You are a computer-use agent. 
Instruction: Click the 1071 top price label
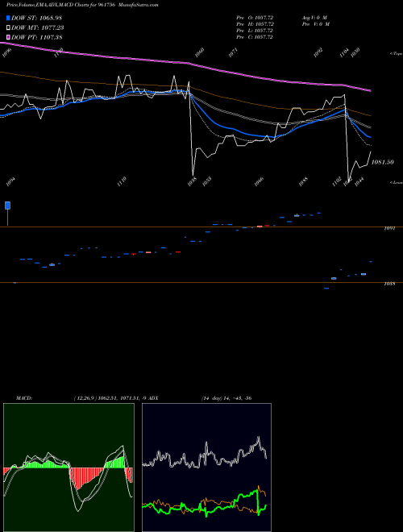[232, 52]
